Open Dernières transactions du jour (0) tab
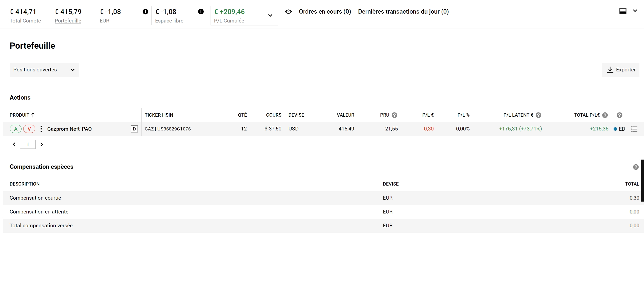 pyautogui.click(x=403, y=11)
